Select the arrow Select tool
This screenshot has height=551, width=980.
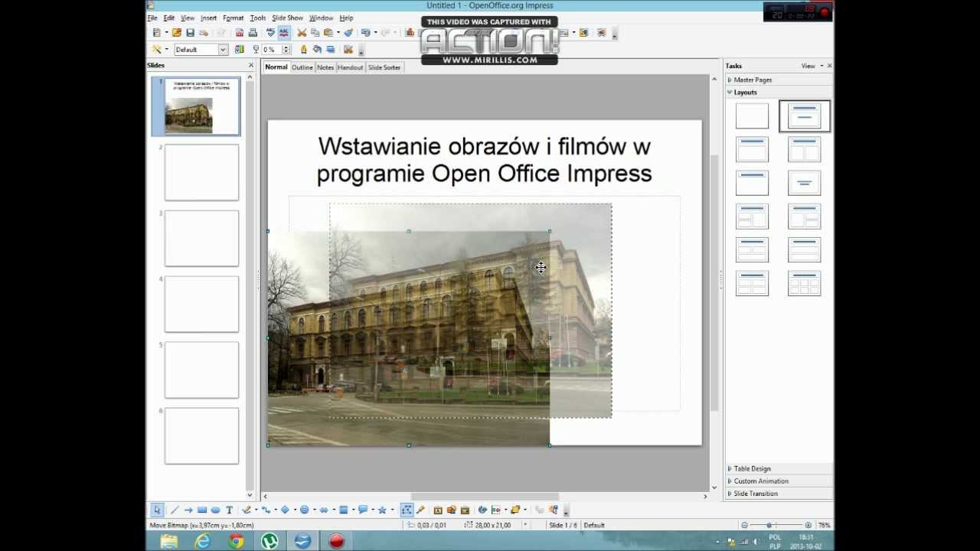point(157,510)
